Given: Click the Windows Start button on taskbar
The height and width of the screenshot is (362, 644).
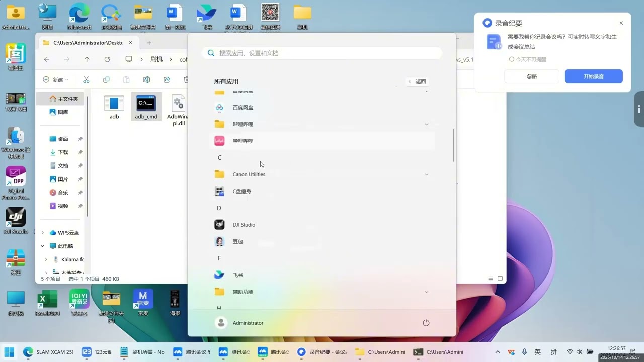Looking at the screenshot, I should pos(9,352).
